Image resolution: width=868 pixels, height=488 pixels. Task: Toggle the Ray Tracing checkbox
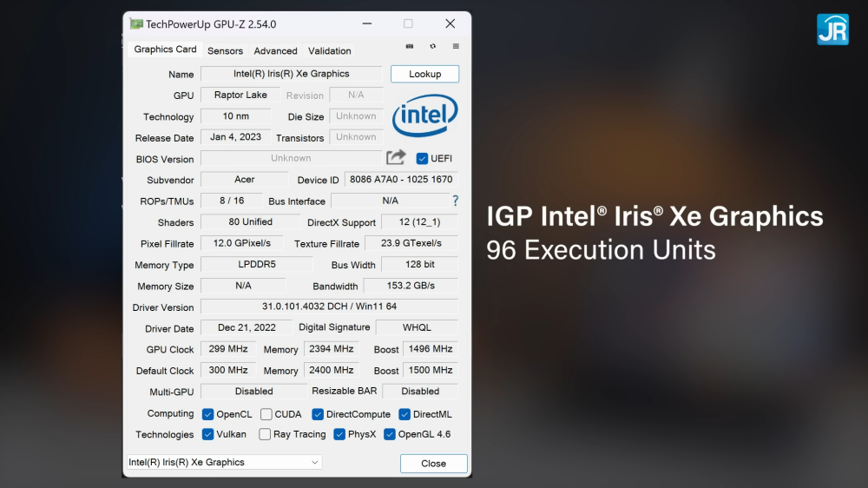point(265,434)
